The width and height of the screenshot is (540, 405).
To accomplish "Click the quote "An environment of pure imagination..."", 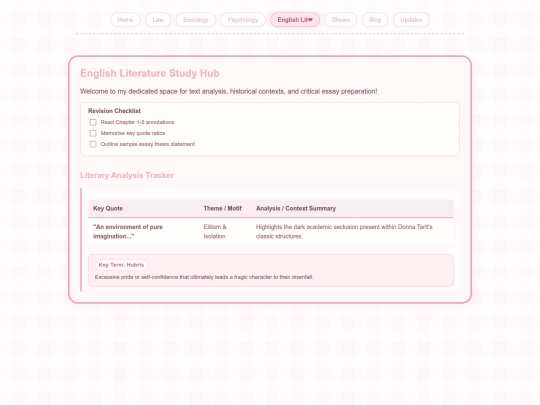I will point(128,231).
